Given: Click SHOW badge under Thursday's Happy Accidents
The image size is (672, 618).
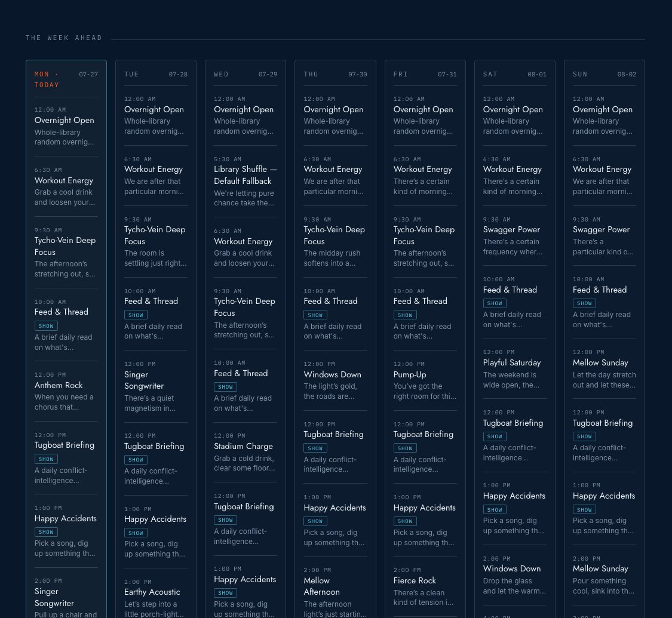Looking at the screenshot, I should point(315,521).
